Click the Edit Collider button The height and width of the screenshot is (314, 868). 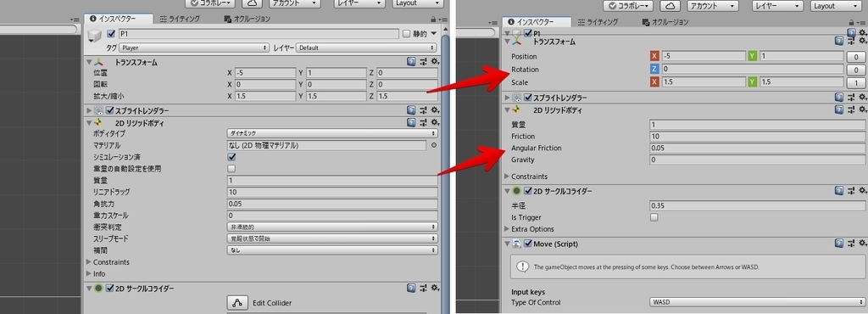[237, 302]
